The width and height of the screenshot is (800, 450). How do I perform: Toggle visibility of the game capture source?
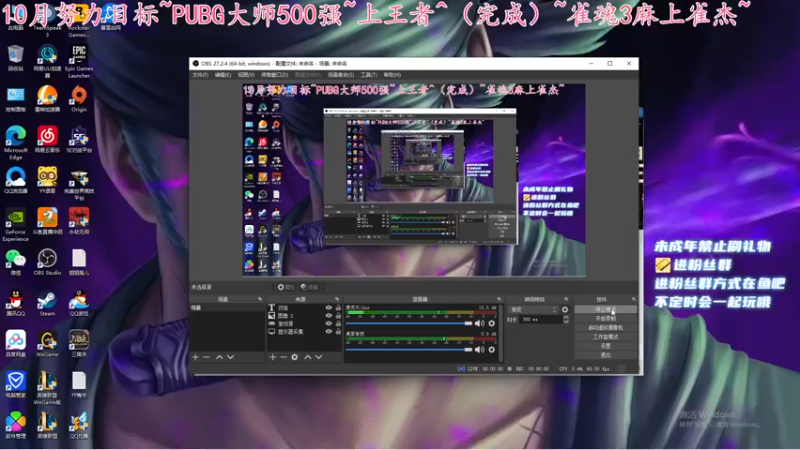(x=329, y=323)
